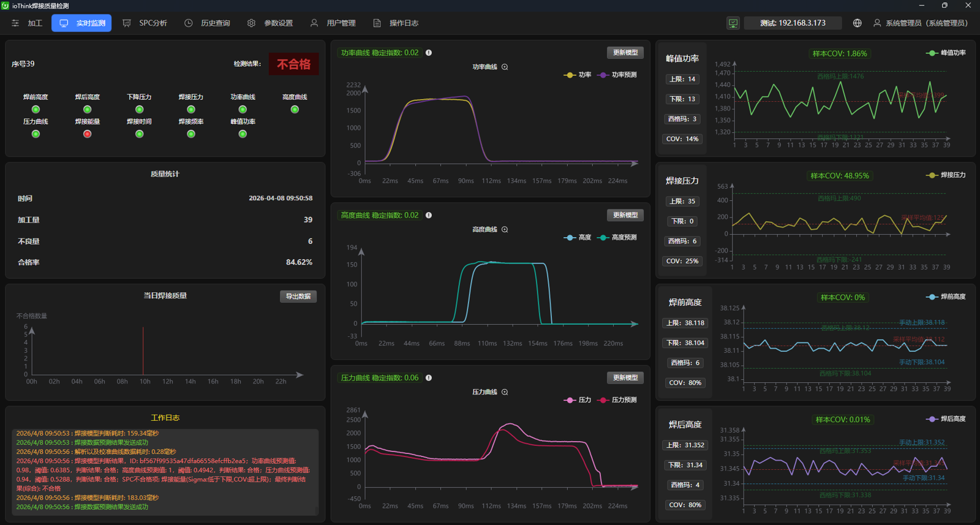Click 焊前高度 西格玛: 6 value
This screenshot has width=980, height=525.
685,363
